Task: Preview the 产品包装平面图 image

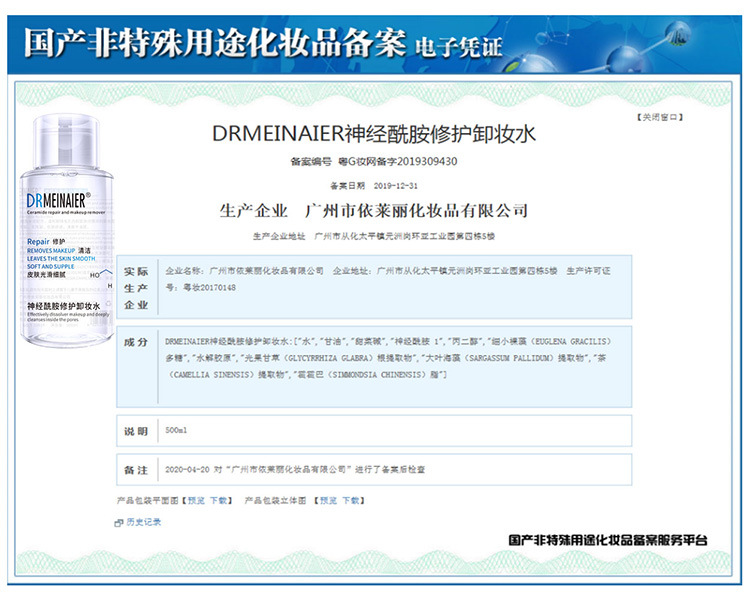Action: 196,500
